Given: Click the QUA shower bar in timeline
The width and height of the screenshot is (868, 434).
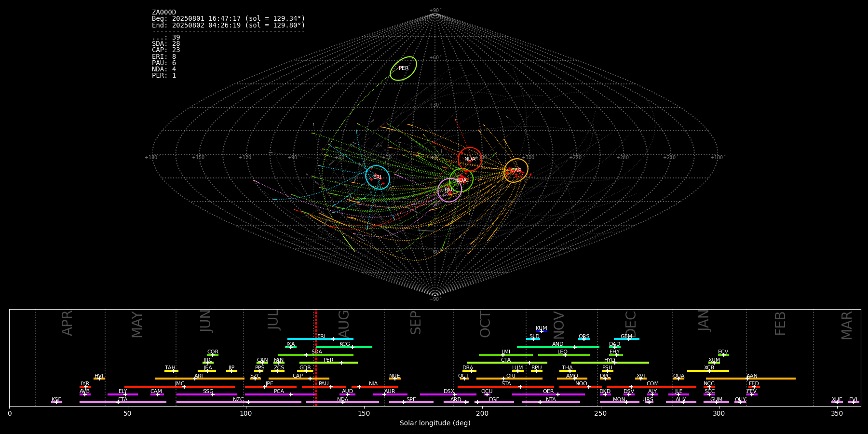Looking at the screenshot, I should tap(678, 379).
